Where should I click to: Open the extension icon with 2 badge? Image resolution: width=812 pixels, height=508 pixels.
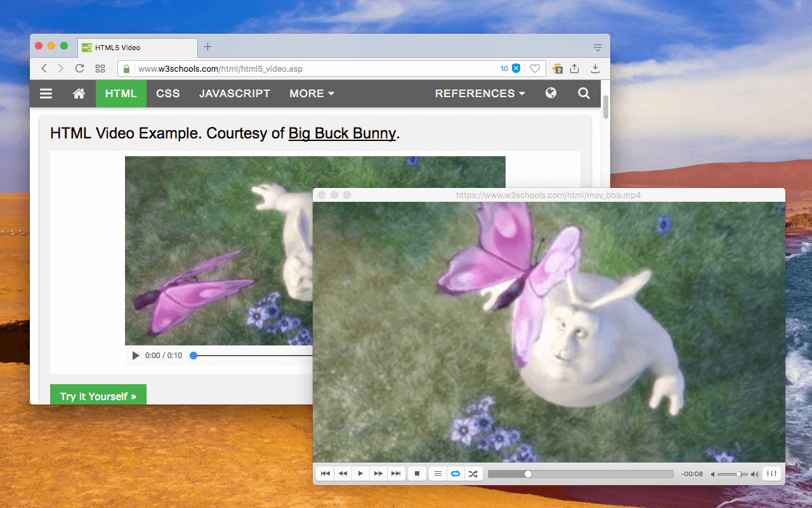click(x=558, y=69)
